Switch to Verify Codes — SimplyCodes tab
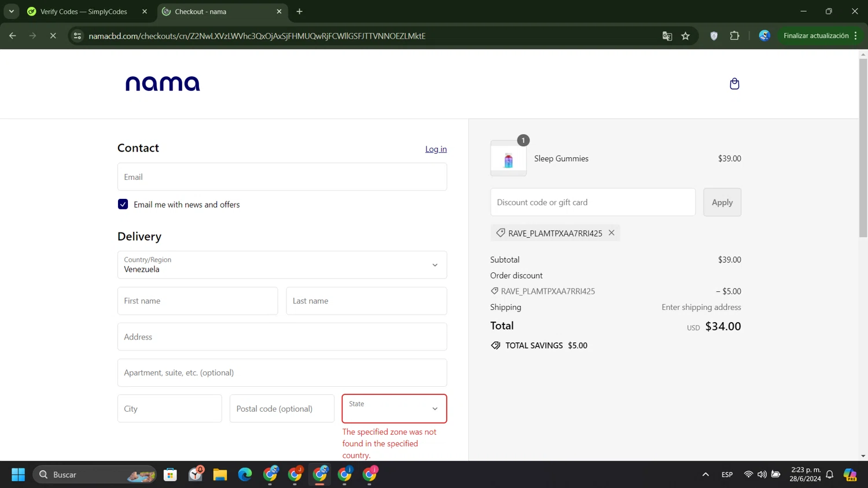 (84, 12)
